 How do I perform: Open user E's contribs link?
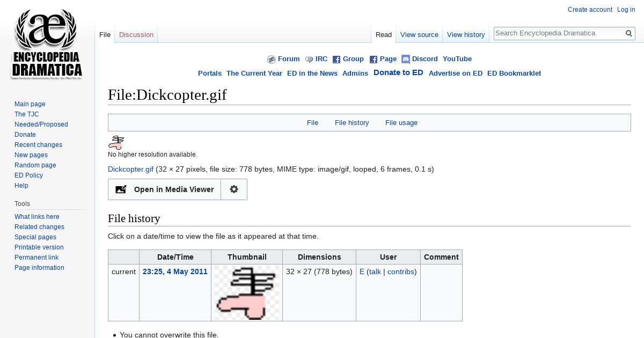pos(401,272)
